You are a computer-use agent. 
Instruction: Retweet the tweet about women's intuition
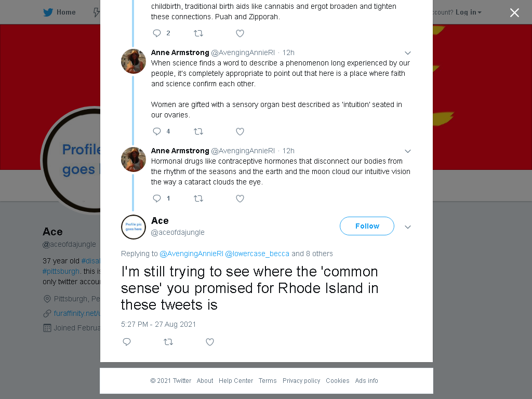(x=198, y=131)
